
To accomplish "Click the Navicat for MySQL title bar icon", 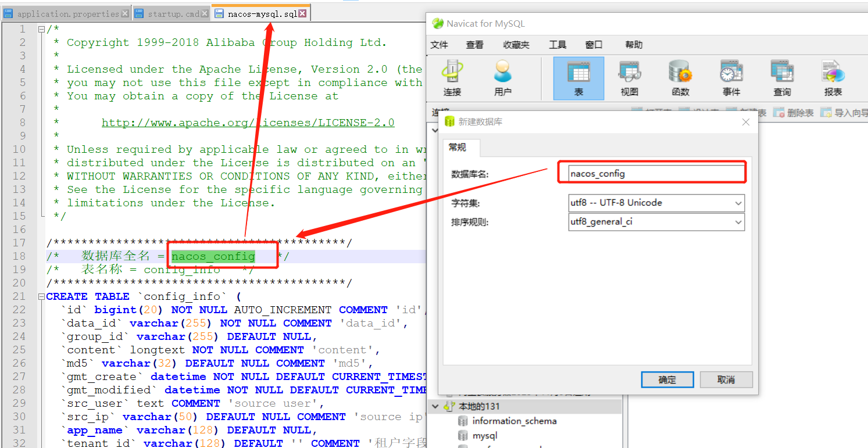I will pos(437,23).
